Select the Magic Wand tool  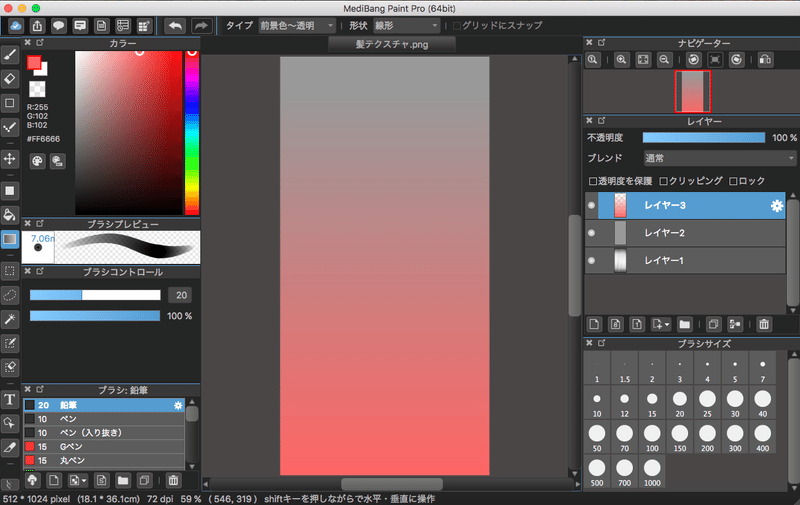(x=10, y=319)
